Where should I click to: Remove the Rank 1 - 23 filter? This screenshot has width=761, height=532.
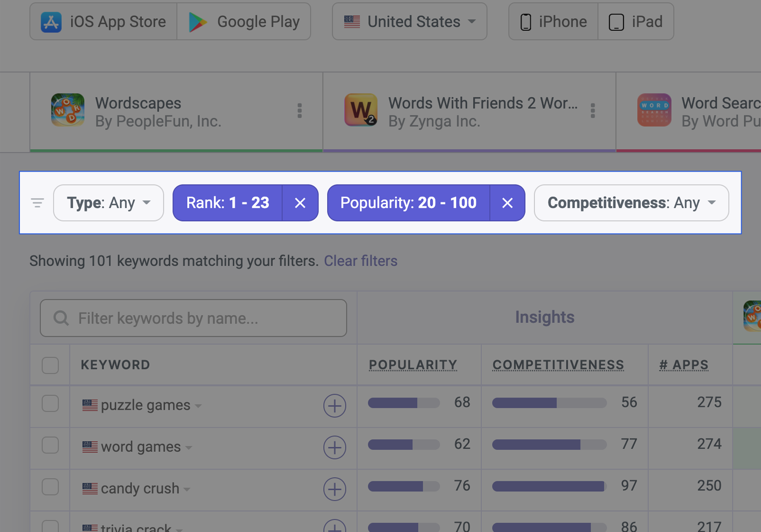[x=300, y=203]
